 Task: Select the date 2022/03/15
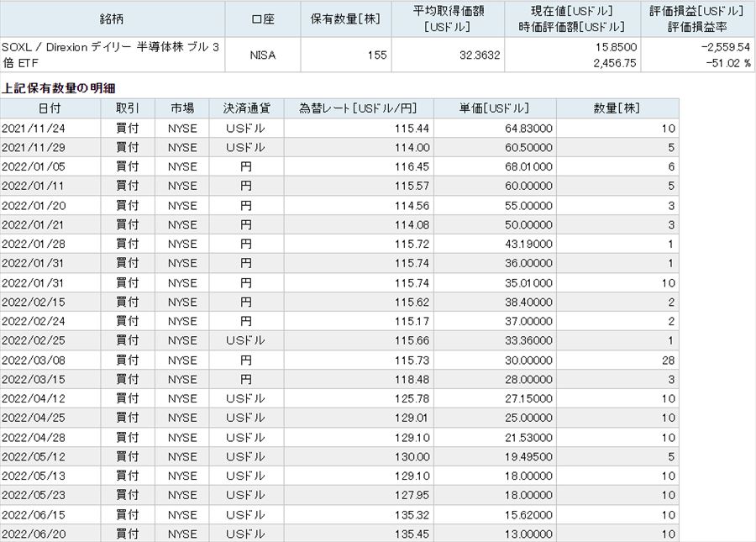click(x=34, y=380)
